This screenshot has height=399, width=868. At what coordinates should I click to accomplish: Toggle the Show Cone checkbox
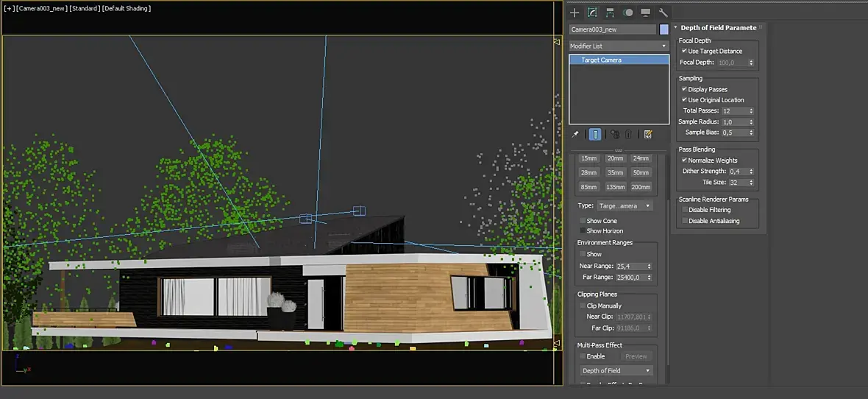pyautogui.click(x=583, y=221)
